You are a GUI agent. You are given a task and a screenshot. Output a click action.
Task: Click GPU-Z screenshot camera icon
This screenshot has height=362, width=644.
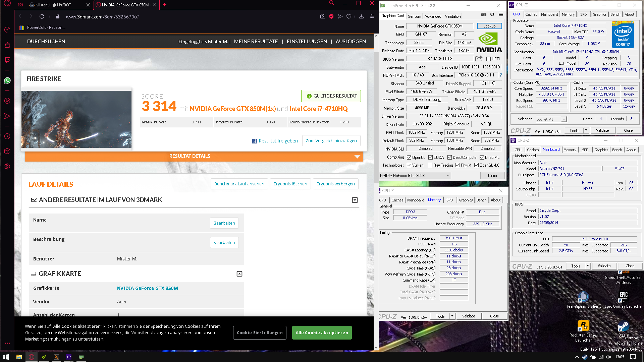pos(483,14)
